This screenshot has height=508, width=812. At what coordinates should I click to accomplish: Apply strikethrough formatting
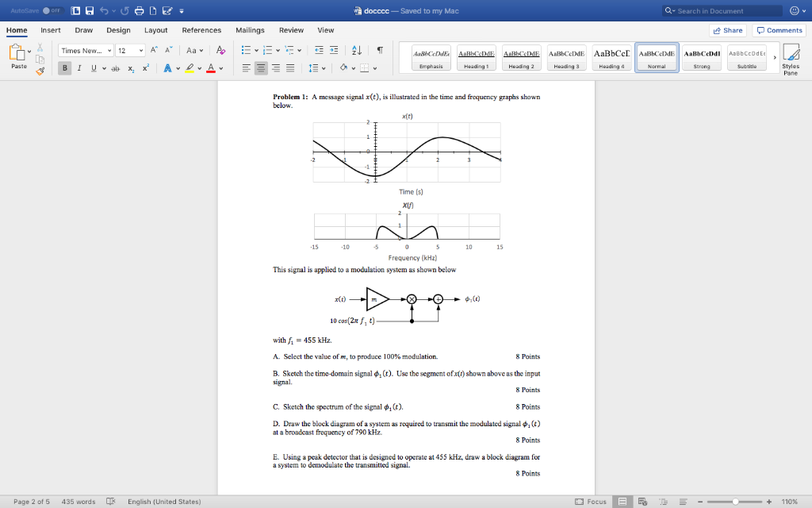(x=116, y=68)
